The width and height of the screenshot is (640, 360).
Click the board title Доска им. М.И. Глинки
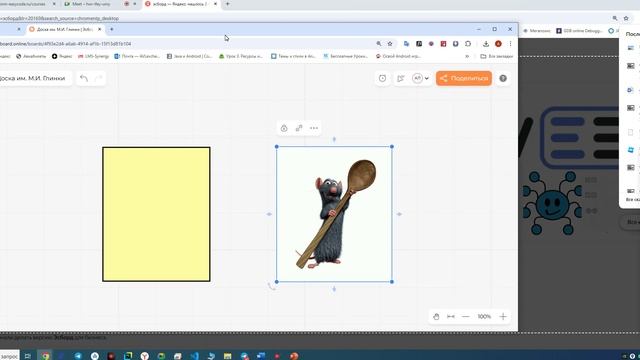(x=33, y=78)
